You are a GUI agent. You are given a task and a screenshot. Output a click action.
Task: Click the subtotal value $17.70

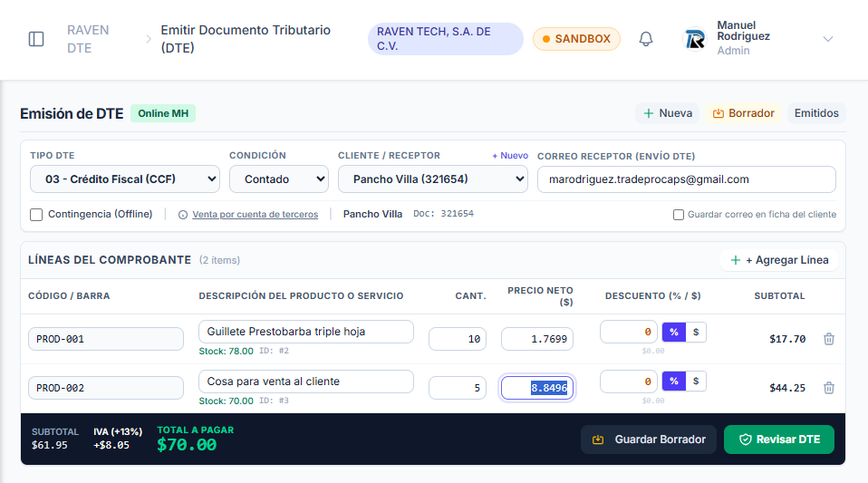(787, 339)
